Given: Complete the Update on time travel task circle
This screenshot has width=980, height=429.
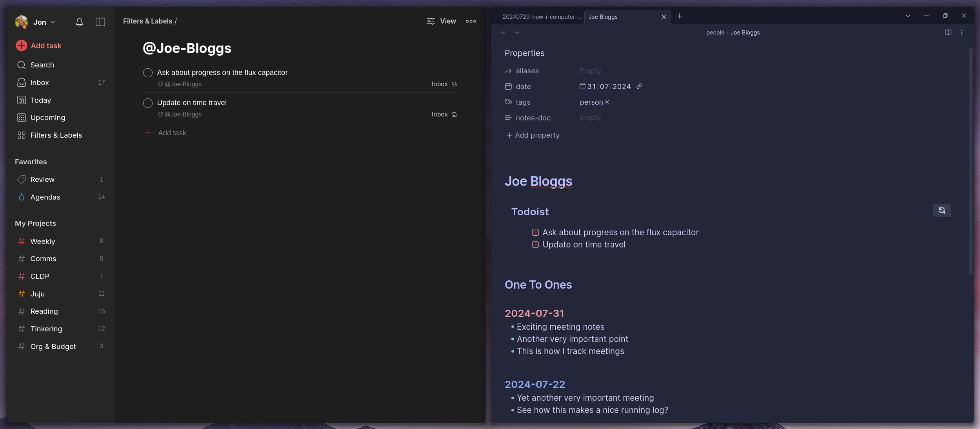Looking at the screenshot, I should 148,103.
